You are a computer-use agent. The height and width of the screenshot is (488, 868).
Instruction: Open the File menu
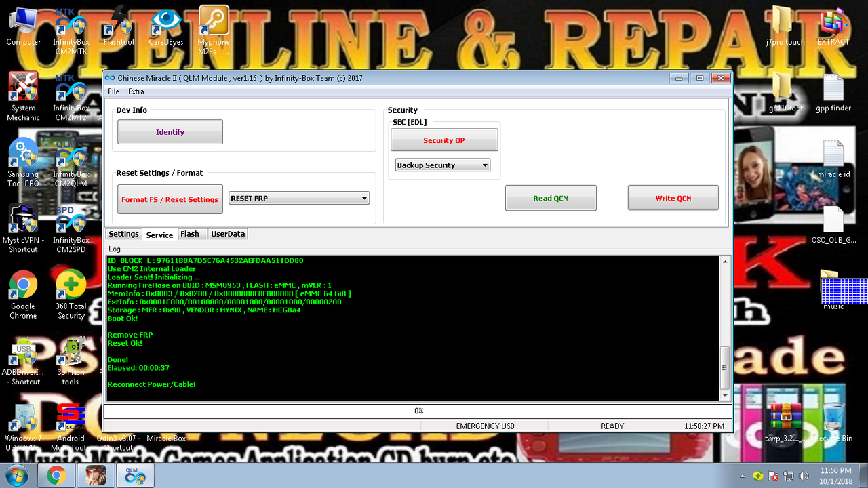point(113,91)
